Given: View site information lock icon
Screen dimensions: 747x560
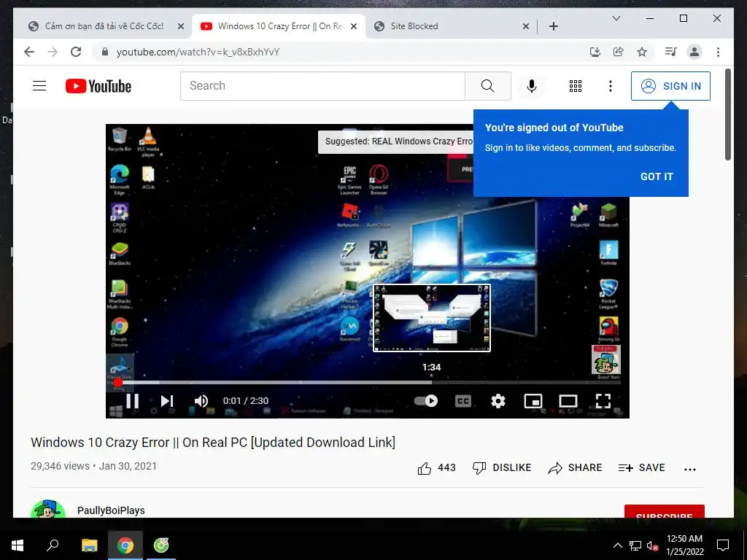Looking at the screenshot, I should pyautogui.click(x=105, y=52).
